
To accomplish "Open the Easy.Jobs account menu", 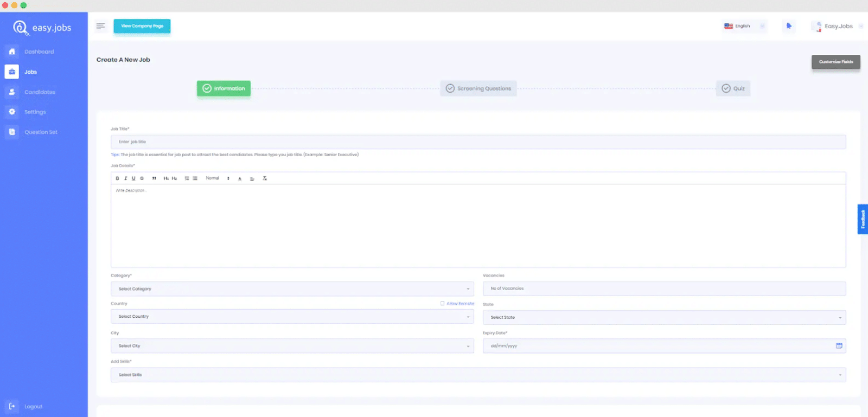I will point(837,26).
